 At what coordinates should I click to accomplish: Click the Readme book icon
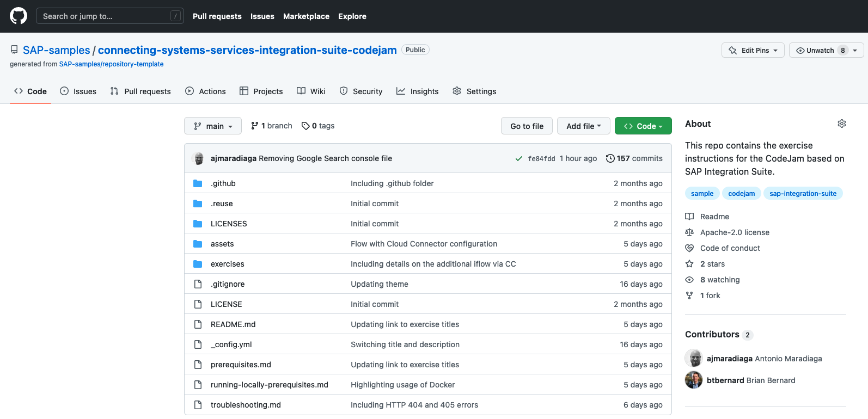689,217
